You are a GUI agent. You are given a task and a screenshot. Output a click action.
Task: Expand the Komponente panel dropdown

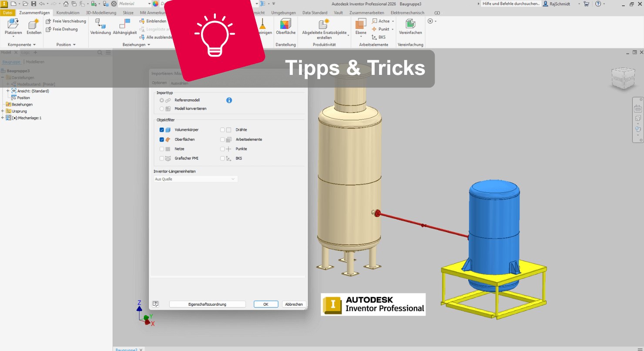34,45
